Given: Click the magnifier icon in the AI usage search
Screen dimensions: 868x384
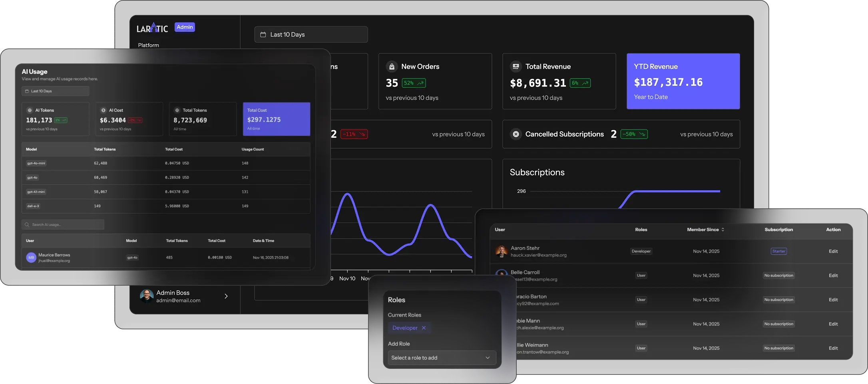Looking at the screenshot, I should point(27,224).
